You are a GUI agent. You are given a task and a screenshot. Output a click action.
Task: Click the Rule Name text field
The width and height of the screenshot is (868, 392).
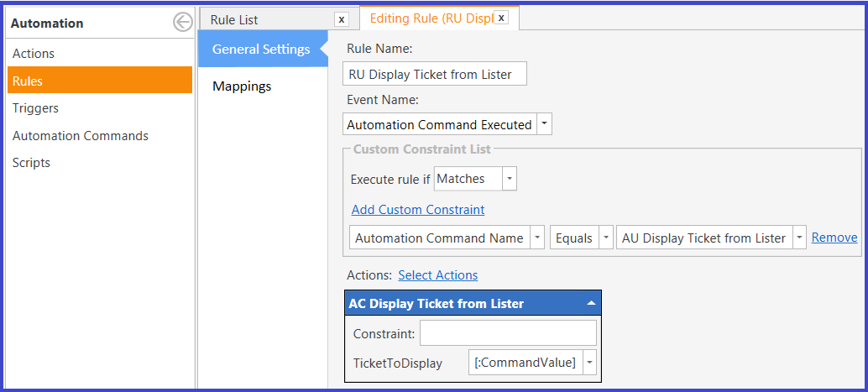pos(435,74)
